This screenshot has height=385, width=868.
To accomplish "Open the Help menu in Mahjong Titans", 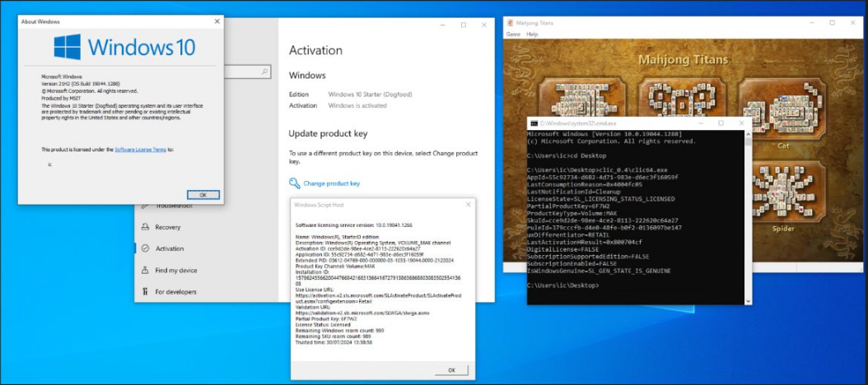I will pyautogui.click(x=532, y=35).
